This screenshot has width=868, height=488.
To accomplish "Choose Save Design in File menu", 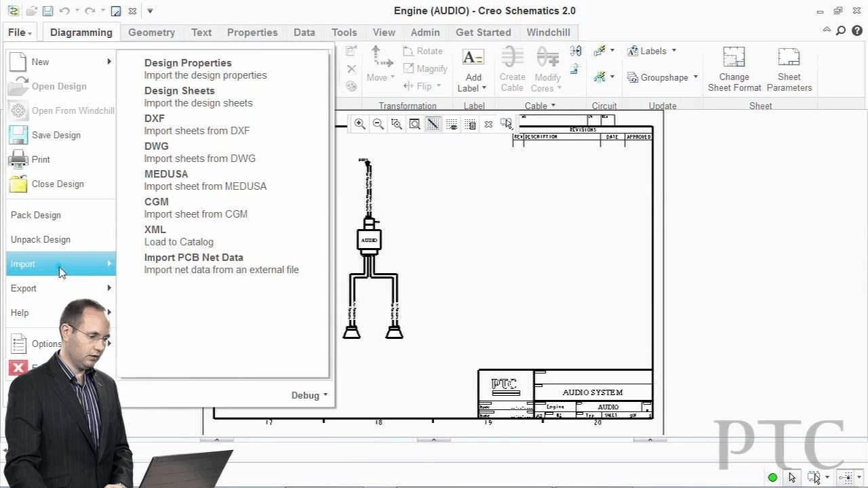I will [x=61, y=135].
